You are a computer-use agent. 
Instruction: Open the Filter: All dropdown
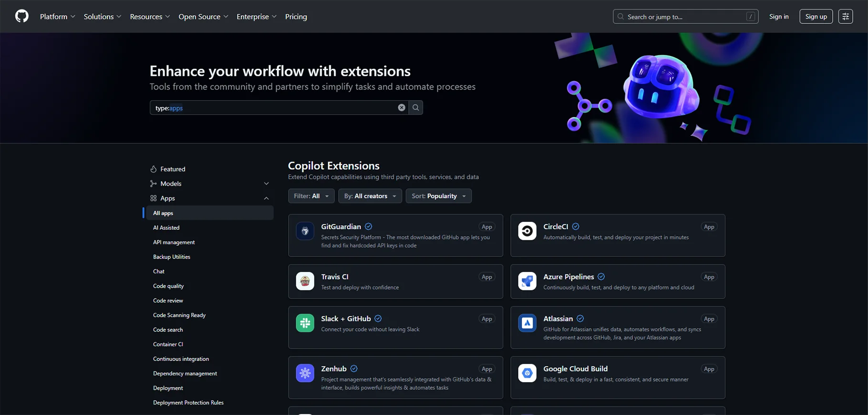311,196
